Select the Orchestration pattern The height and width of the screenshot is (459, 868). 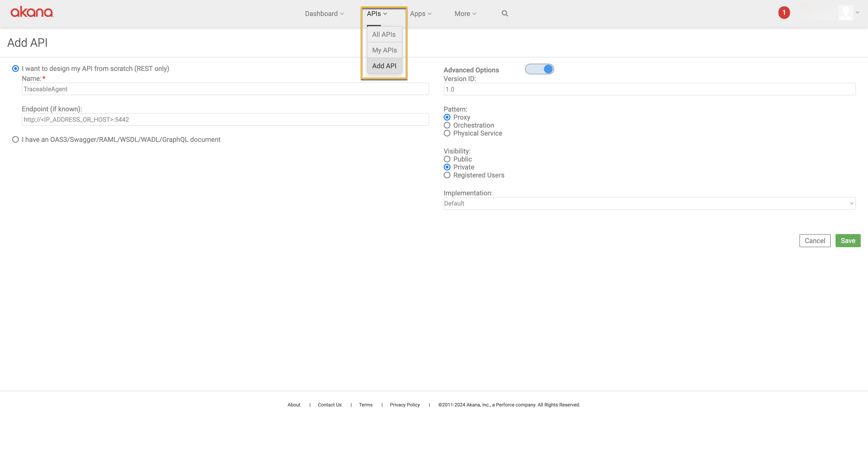[447, 125]
